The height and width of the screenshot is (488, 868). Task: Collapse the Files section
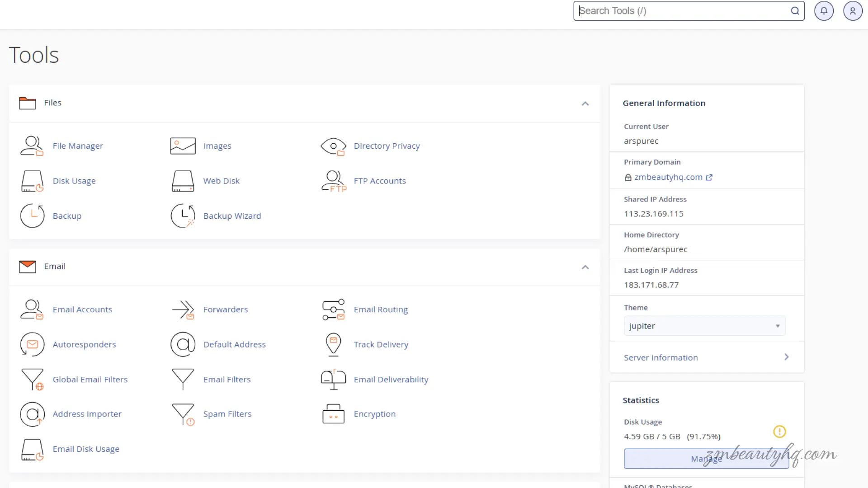(x=585, y=103)
